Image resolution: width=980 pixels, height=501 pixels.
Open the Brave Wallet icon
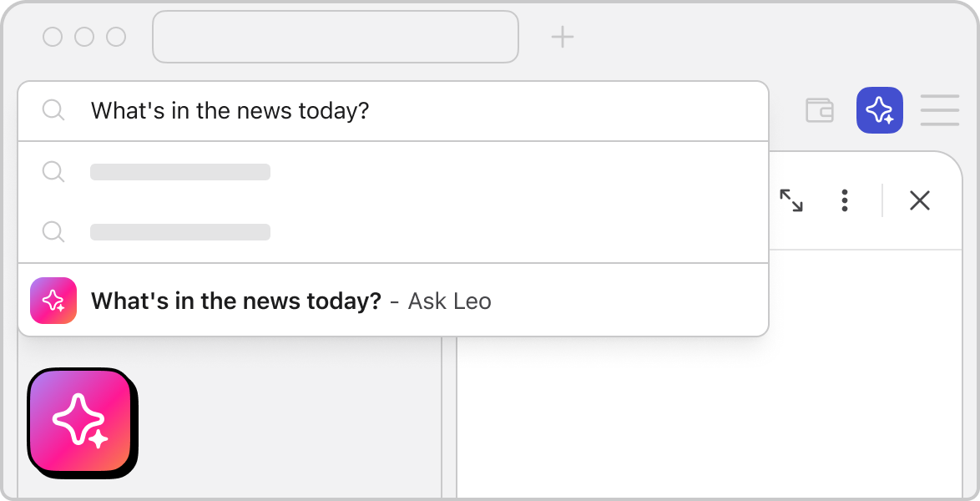pyautogui.click(x=820, y=110)
